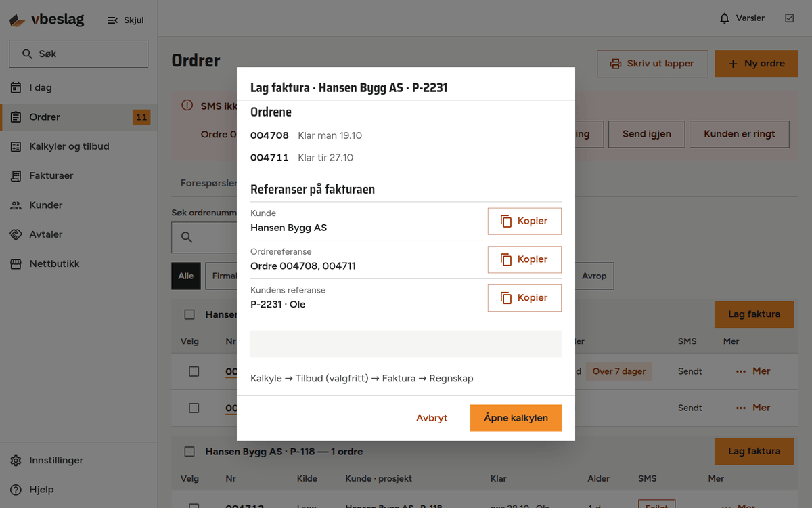Click the Kalkyler og tilbud calculator icon
The height and width of the screenshot is (508, 812).
coord(16,146)
